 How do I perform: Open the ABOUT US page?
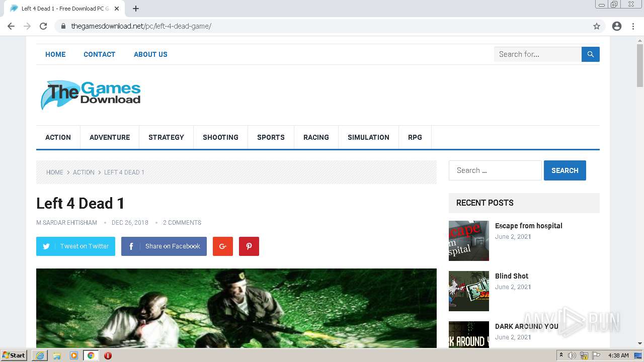point(150,54)
